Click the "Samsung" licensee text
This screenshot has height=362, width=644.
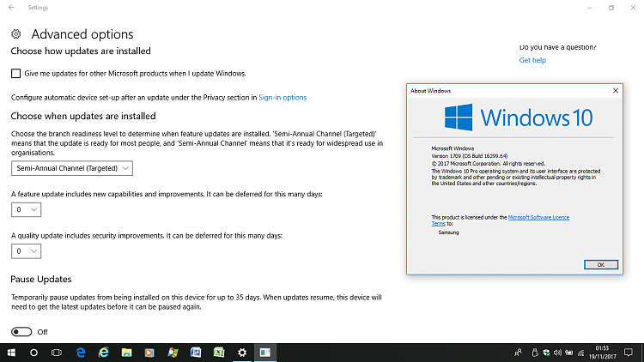pos(448,232)
